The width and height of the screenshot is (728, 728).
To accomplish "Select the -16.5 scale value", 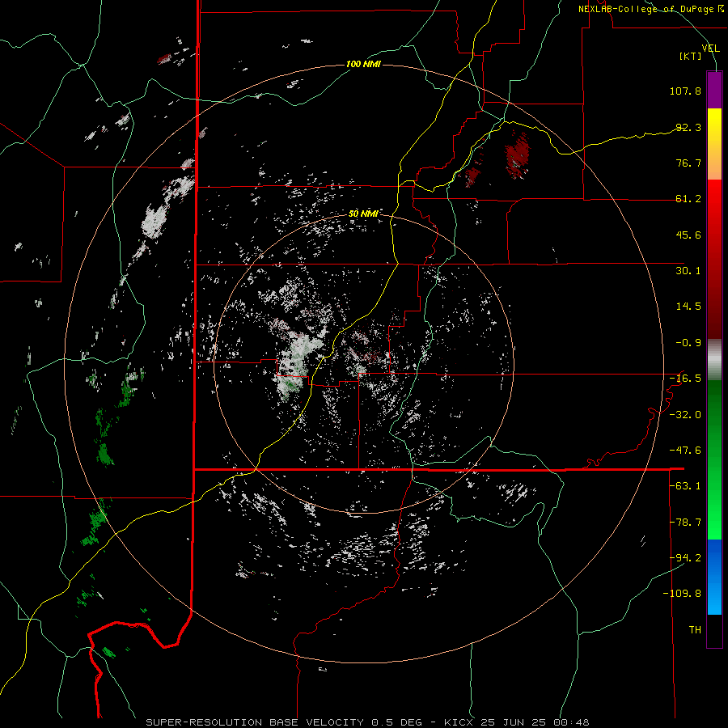I will (685, 379).
